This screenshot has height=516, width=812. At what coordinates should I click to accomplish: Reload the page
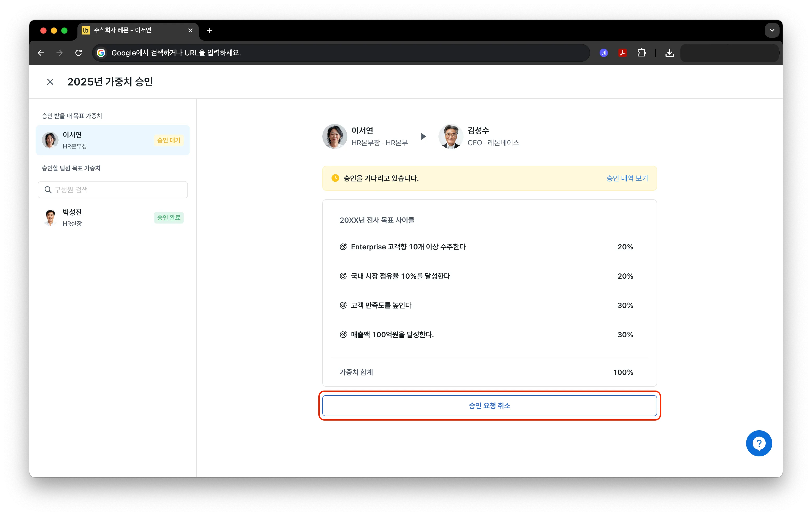[x=78, y=53]
